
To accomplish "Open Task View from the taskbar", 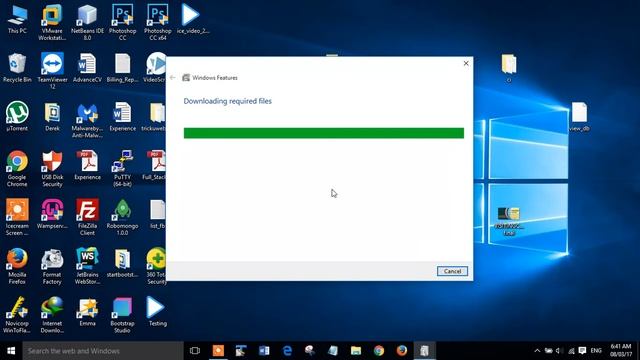I will [x=195, y=351].
